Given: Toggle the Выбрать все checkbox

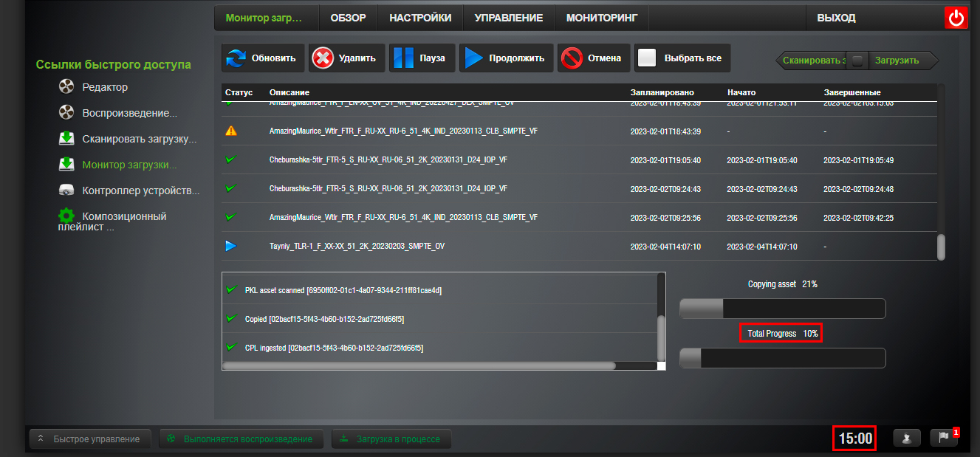Looking at the screenshot, I should point(647,58).
